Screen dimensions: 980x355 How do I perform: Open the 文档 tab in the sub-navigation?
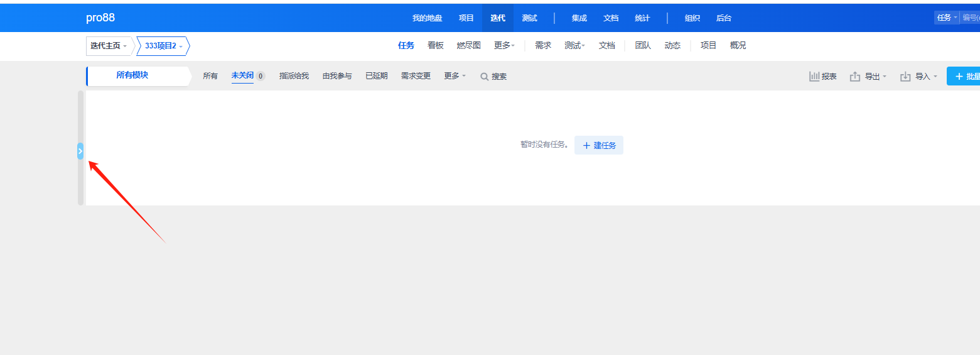click(x=606, y=45)
